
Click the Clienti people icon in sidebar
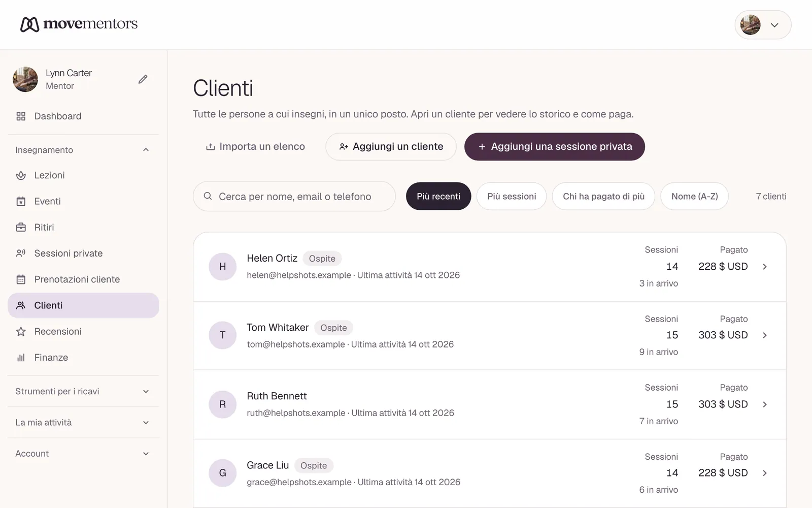[x=21, y=305]
